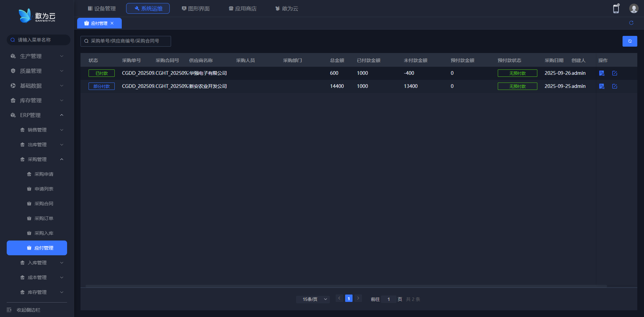The height and width of the screenshot is (317, 644).
Task: View details for the 华强电子有限公司 row
Action: pyautogui.click(x=602, y=73)
